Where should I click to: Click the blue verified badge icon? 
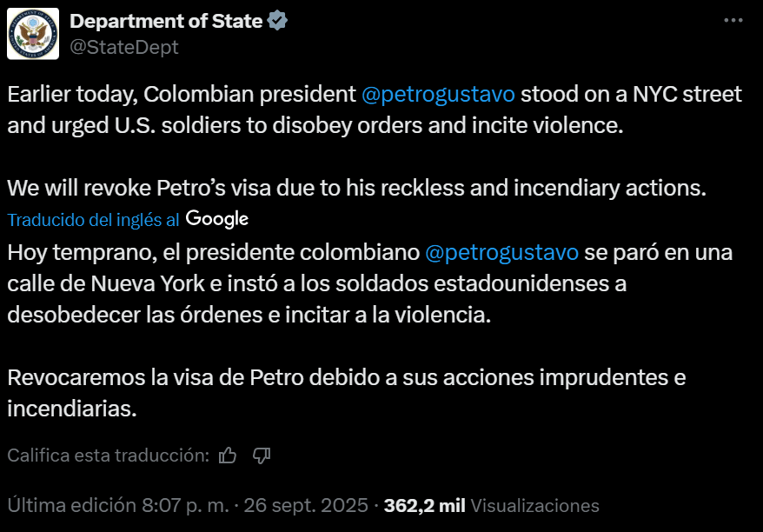pos(278,20)
